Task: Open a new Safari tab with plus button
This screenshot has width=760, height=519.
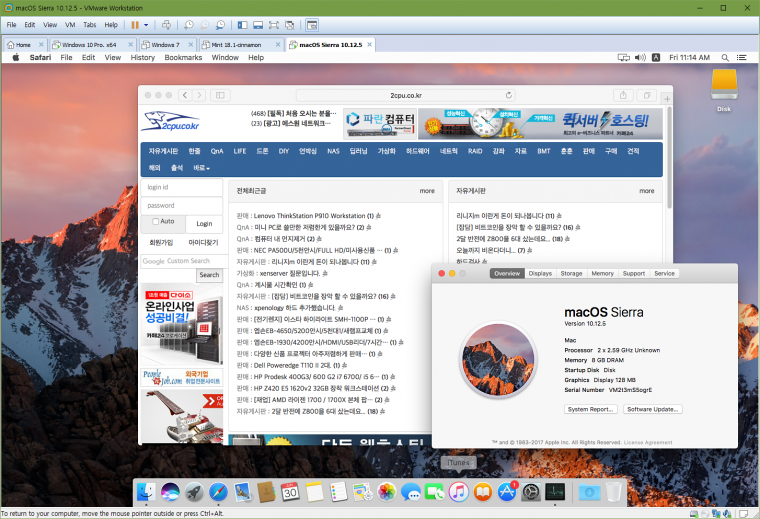Action: 667,98
